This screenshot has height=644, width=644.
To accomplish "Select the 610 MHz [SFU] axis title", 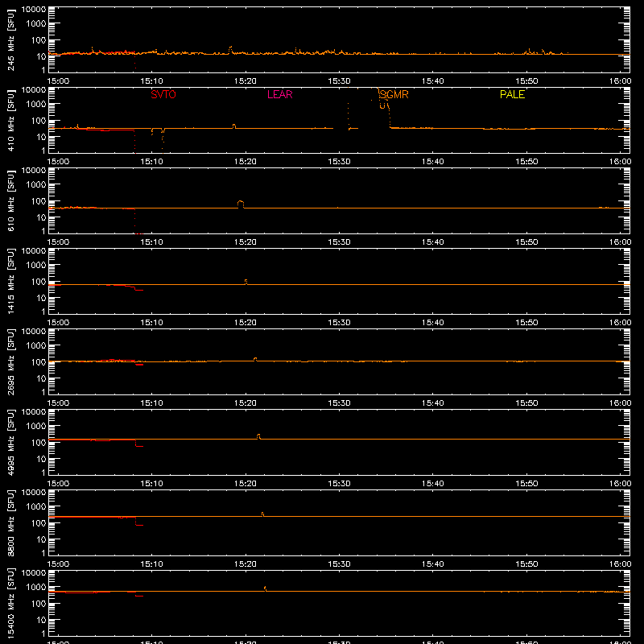I will 11,200.
